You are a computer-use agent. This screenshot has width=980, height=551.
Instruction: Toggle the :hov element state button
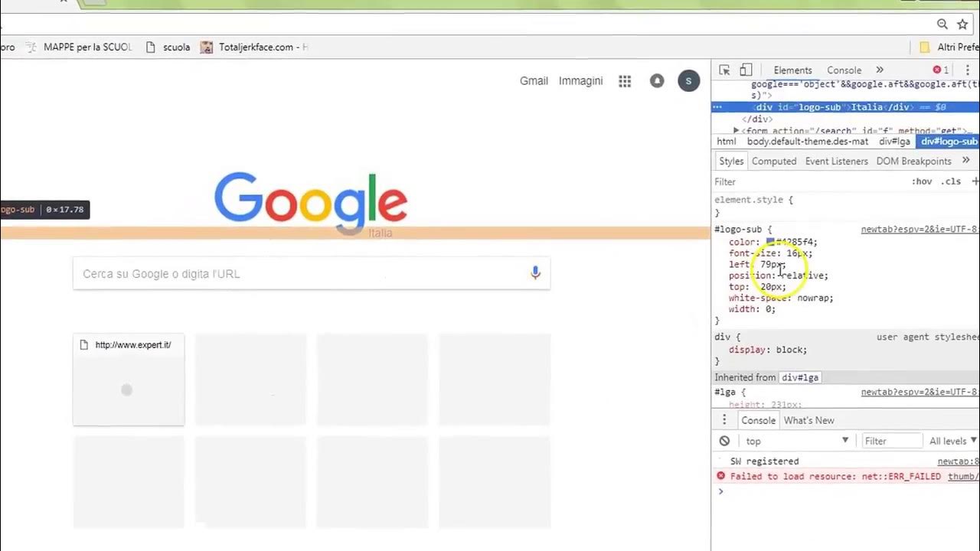click(x=922, y=181)
